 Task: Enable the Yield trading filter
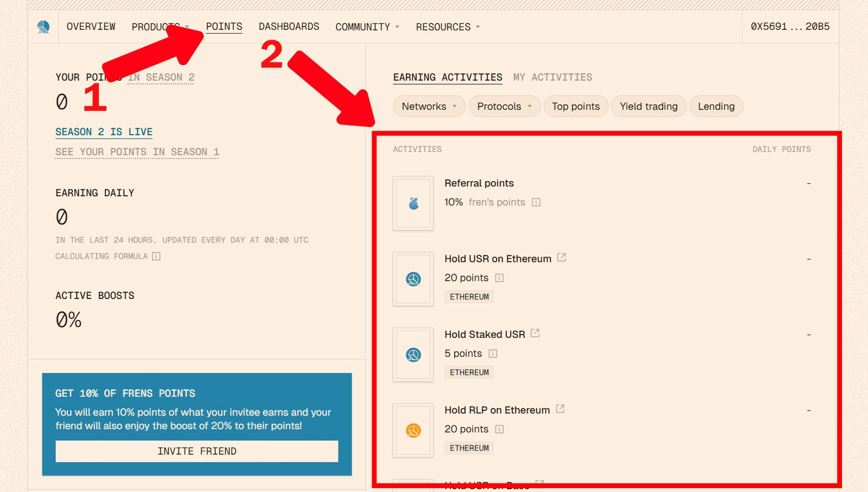(648, 106)
